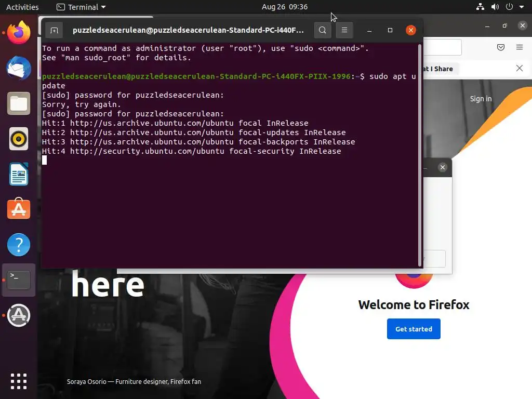Click the Welcome to Firefox heading
Viewport: 532px width, 399px height.
414,304
